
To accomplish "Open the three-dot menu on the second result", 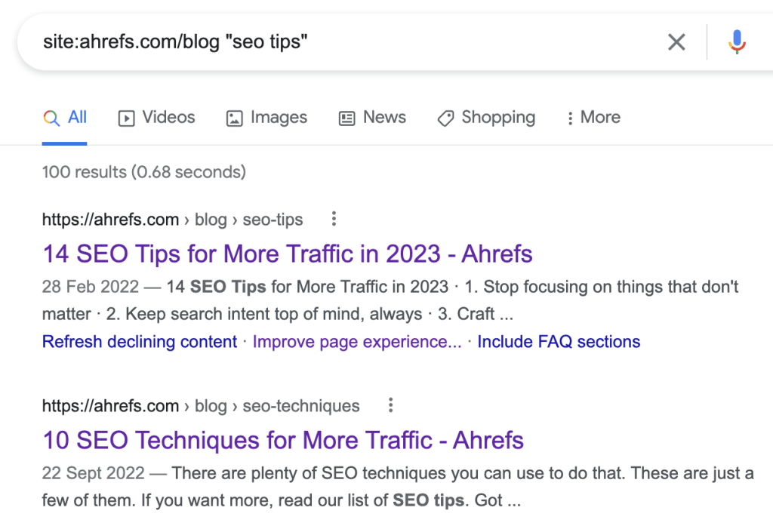I will [x=390, y=405].
